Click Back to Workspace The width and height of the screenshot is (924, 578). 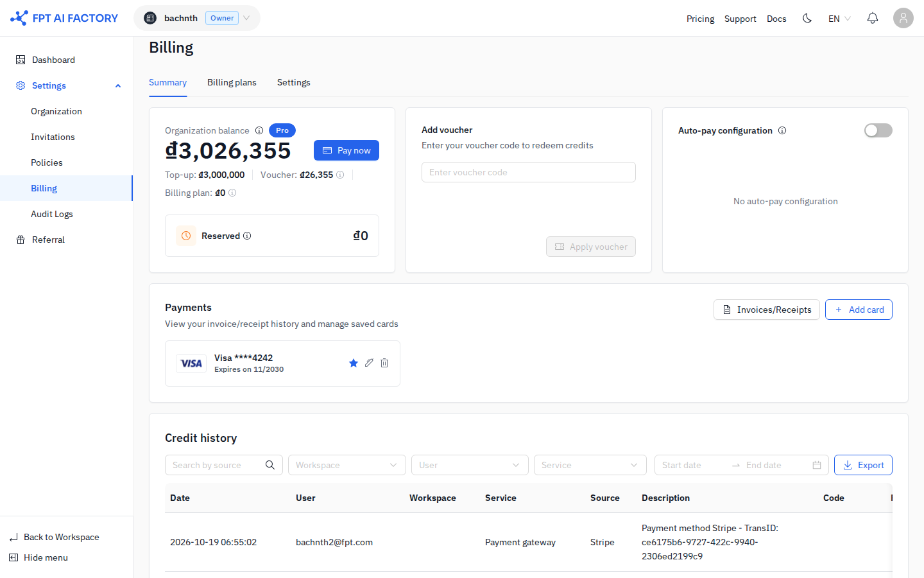(x=55, y=537)
